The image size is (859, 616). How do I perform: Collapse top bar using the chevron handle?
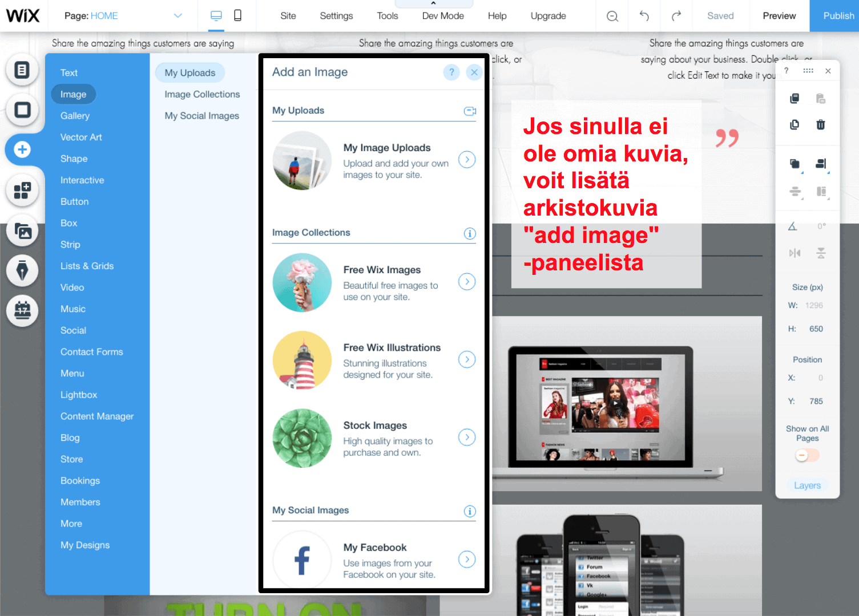pyautogui.click(x=433, y=3)
